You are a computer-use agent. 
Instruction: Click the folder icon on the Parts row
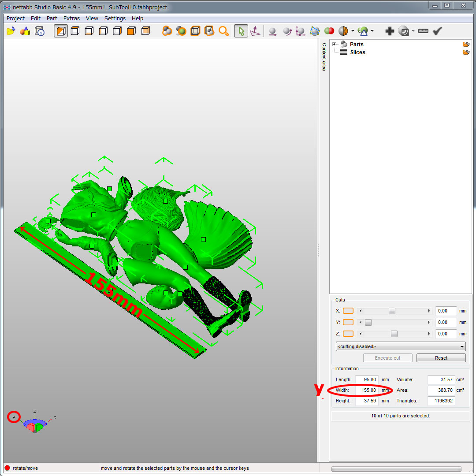coord(466,45)
